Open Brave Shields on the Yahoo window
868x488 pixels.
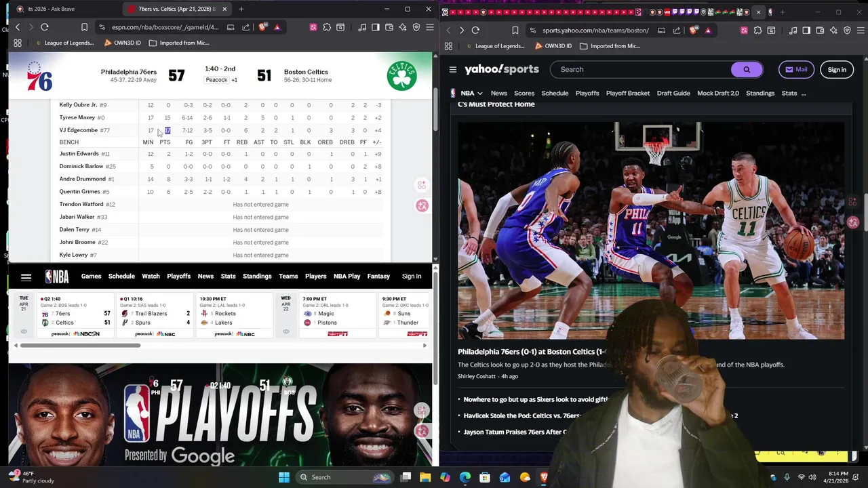pos(694,30)
